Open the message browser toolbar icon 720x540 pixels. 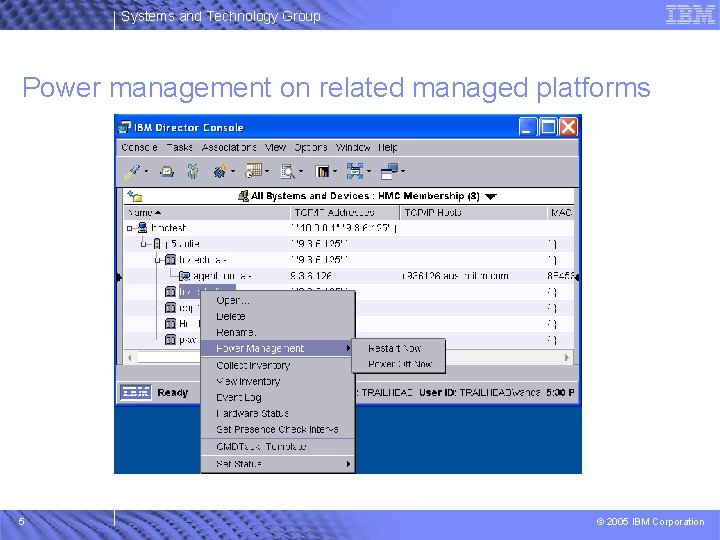click(x=167, y=172)
